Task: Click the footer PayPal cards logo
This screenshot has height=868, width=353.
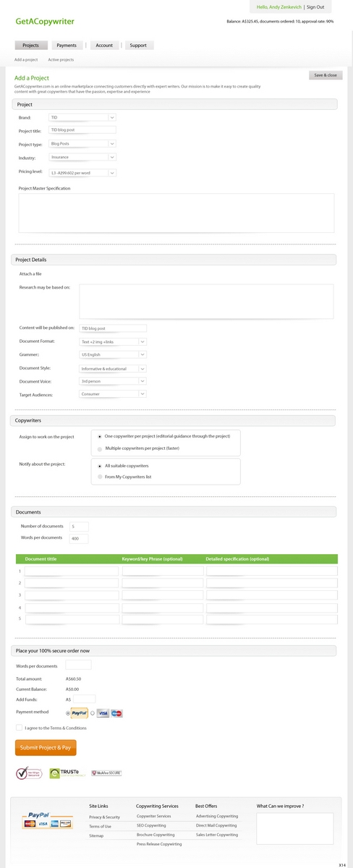Action: (x=47, y=820)
